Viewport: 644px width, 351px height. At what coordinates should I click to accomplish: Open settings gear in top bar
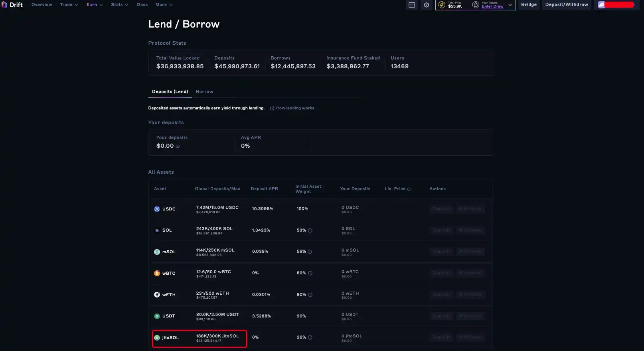point(427,5)
